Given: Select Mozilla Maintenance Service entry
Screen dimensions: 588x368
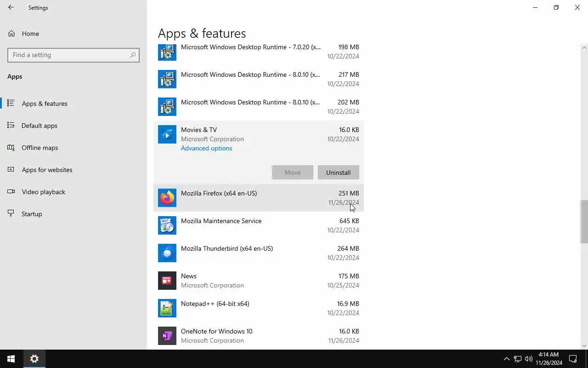Looking at the screenshot, I should (259, 225).
